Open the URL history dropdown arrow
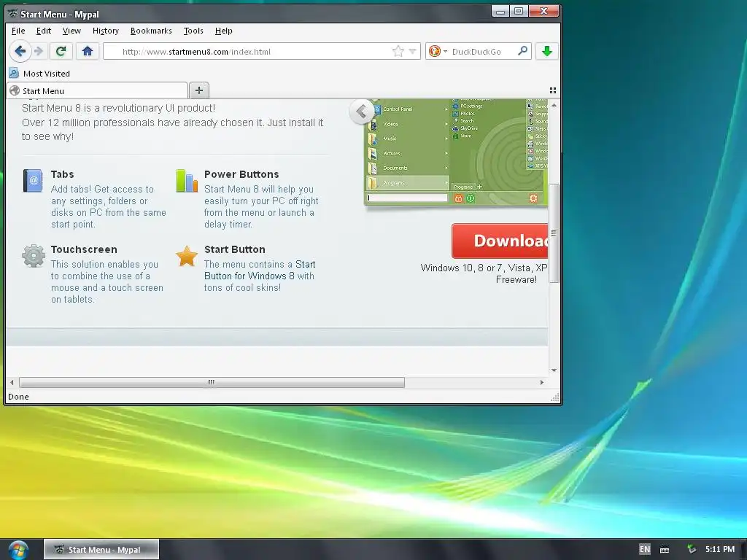 click(413, 52)
